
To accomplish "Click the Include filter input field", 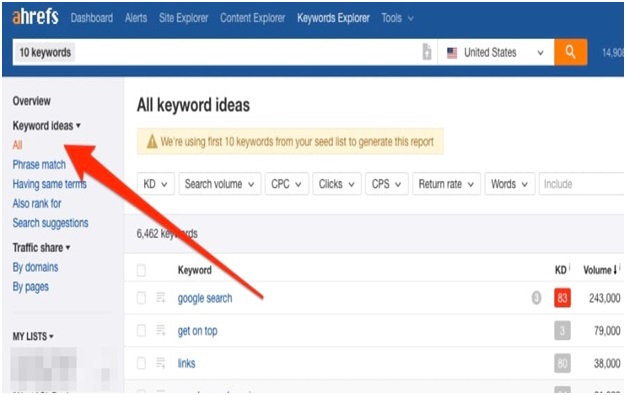I will tap(581, 184).
